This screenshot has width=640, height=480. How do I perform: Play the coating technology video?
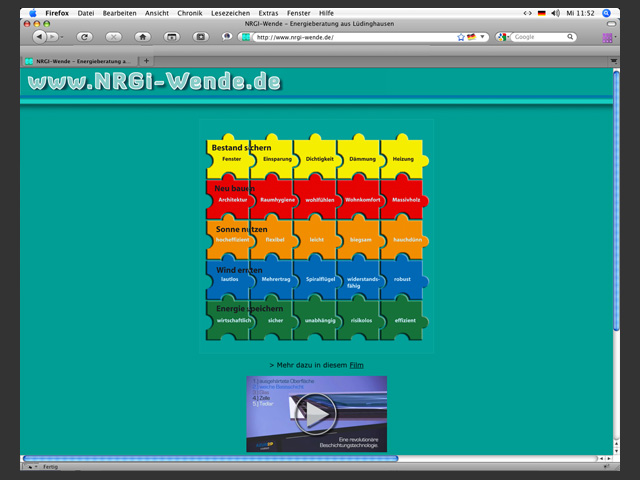click(316, 413)
